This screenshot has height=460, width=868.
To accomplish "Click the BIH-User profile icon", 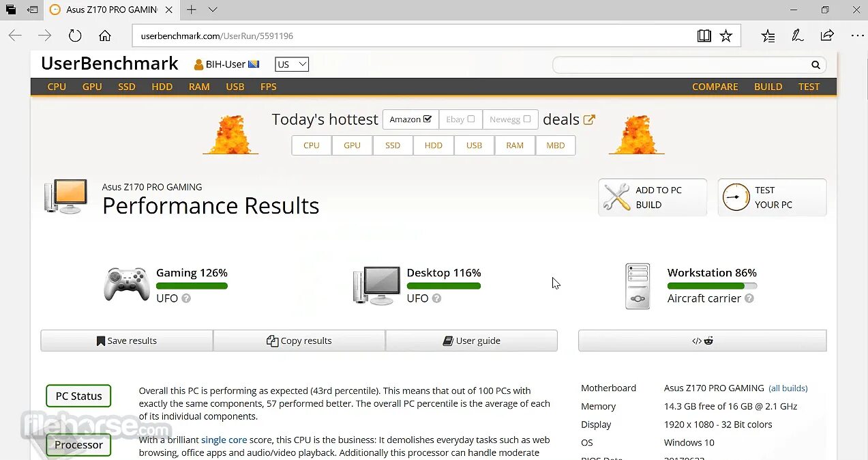I will pyautogui.click(x=198, y=65).
